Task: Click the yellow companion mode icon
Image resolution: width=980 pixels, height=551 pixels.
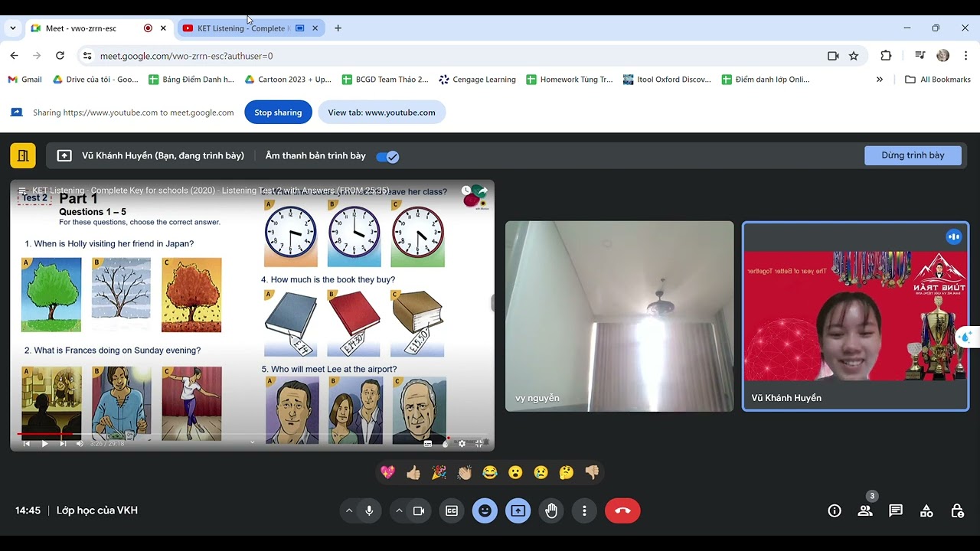Action: pos(23,156)
